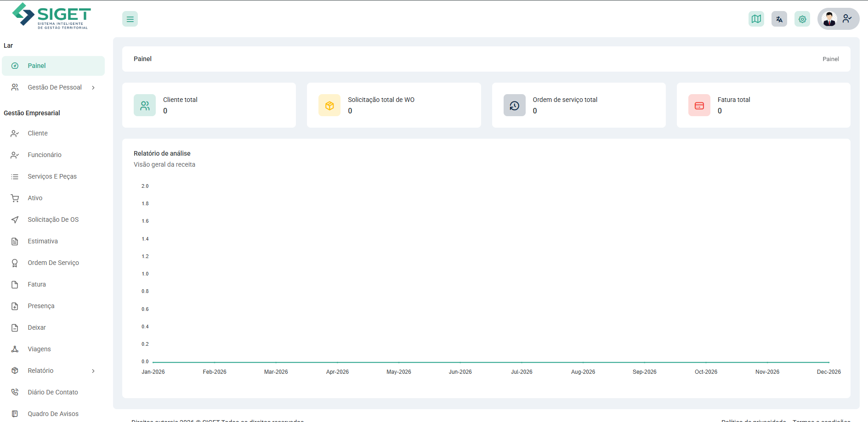
Task: Click the Funcionário user icon in sidebar
Action: pos(15,155)
